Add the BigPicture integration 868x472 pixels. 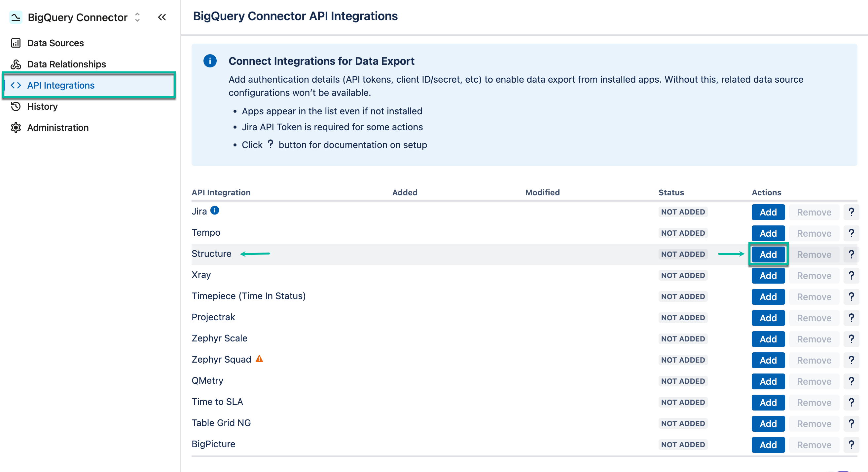[x=768, y=444]
